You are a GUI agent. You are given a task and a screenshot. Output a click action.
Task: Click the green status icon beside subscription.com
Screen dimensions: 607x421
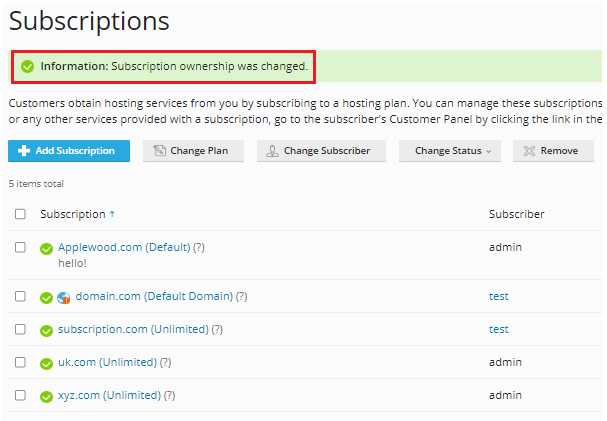pos(46,330)
